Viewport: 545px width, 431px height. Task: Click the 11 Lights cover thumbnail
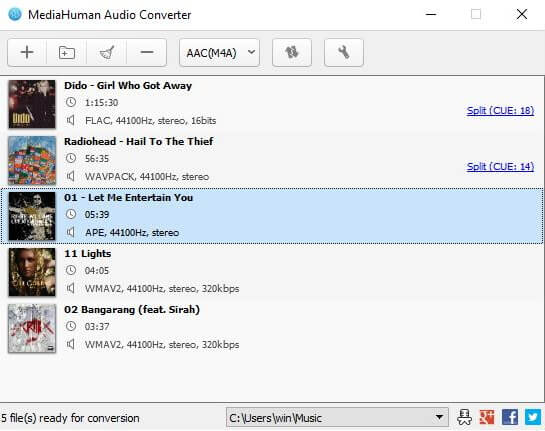pos(32,272)
